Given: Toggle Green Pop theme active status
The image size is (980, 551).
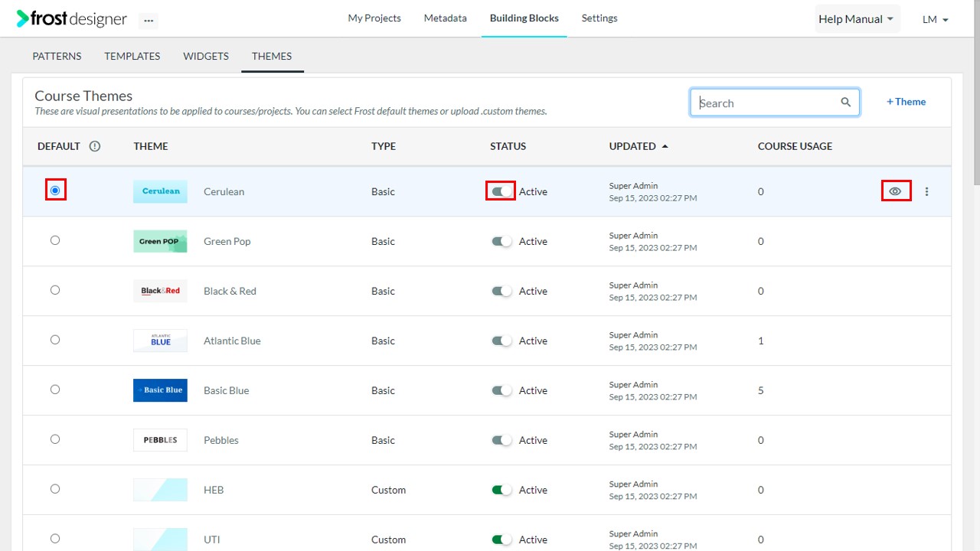Looking at the screenshot, I should (501, 241).
